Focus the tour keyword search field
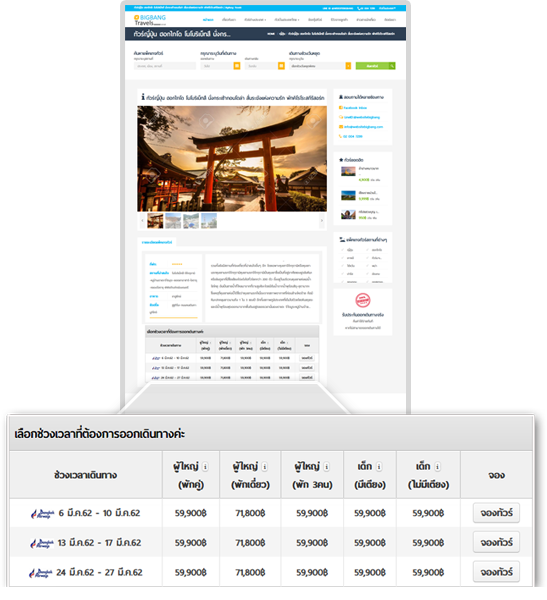 [x=165, y=66]
